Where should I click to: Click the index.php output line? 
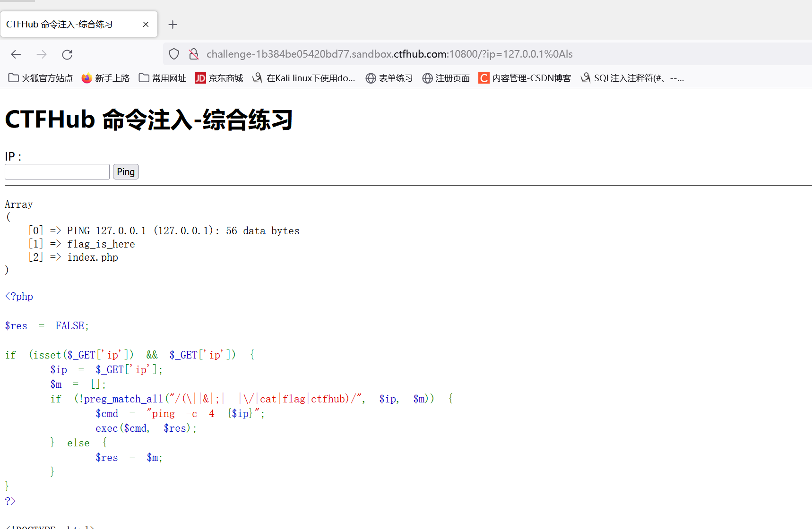point(73,257)
